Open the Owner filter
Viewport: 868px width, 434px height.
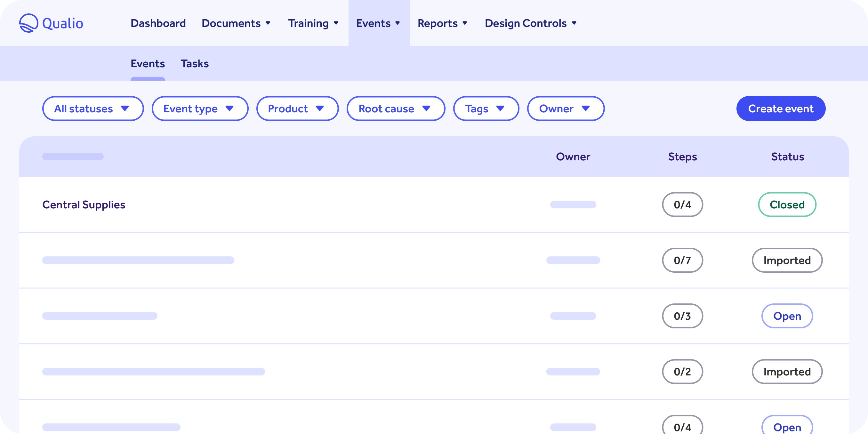pos(565,108)
